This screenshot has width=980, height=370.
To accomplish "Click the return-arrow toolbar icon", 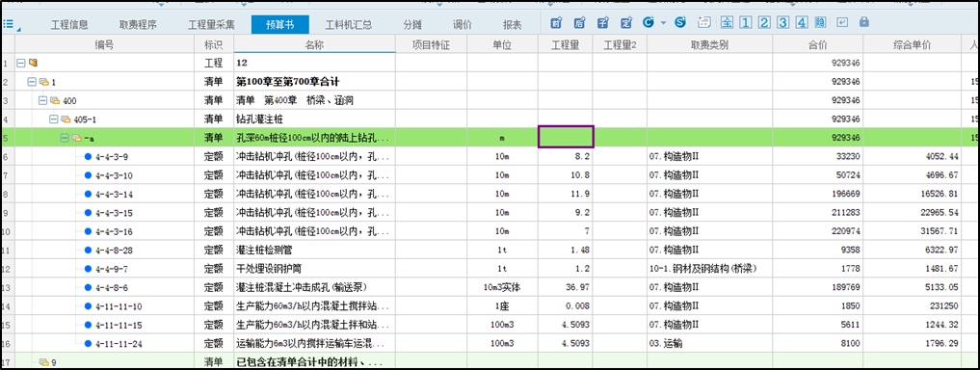I will [842, 23].
